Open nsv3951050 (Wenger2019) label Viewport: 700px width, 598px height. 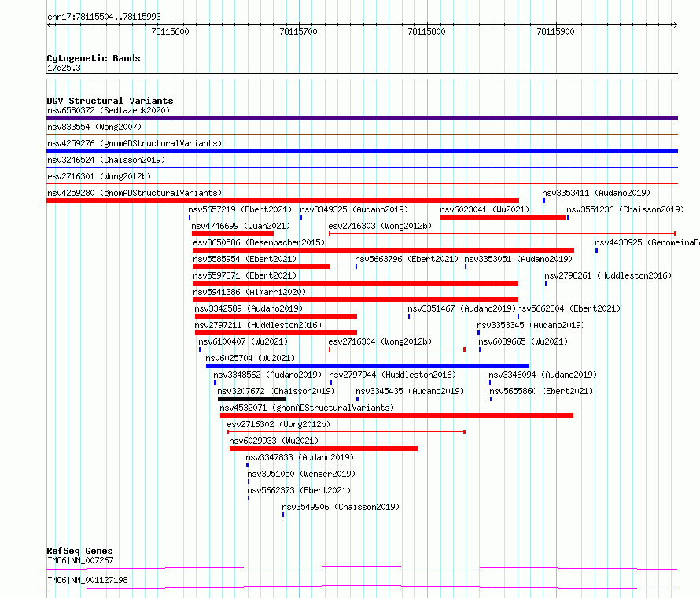[301, 474]
